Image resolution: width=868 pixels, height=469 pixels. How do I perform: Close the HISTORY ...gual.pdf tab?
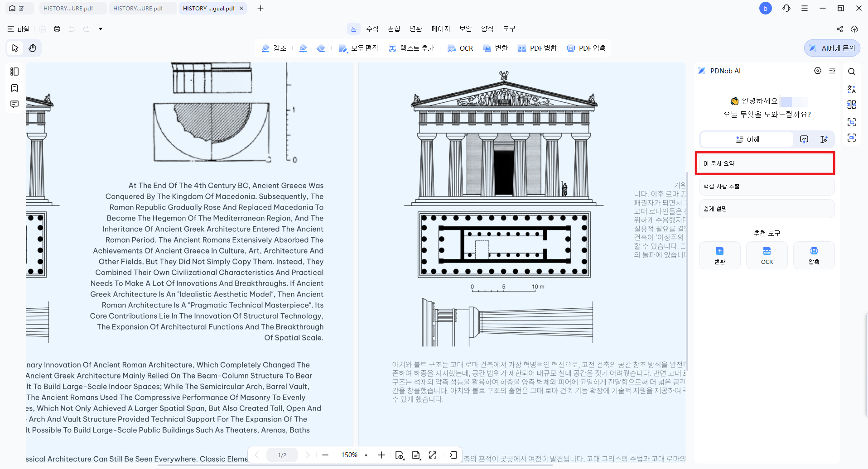241,8
